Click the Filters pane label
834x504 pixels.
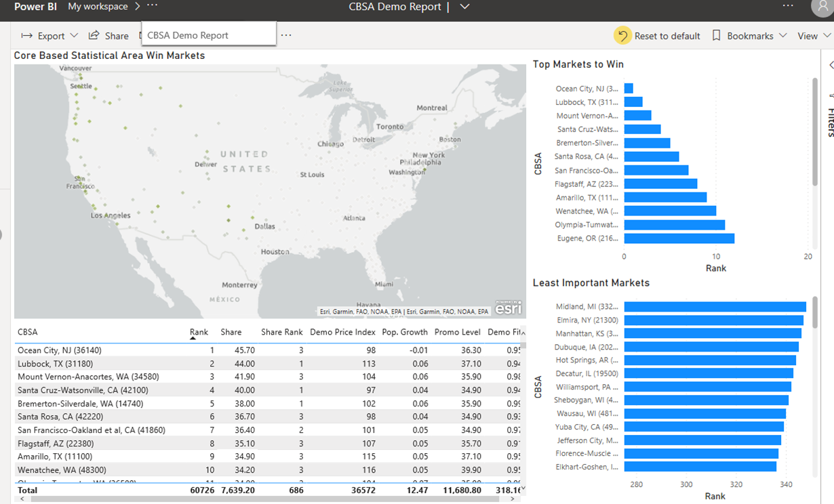click(x=831, y=122)
